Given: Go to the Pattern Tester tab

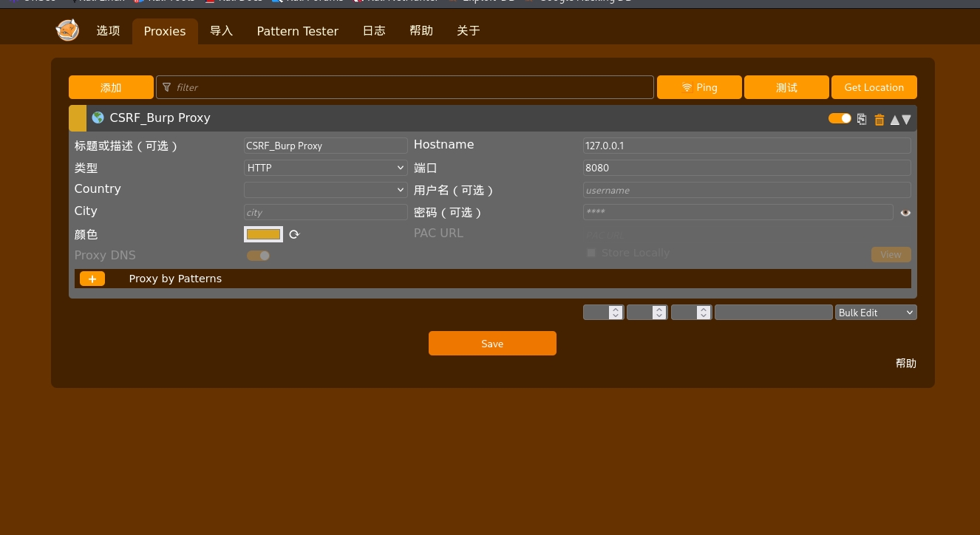Looking at the screenshot, I should tap(297, 31).
